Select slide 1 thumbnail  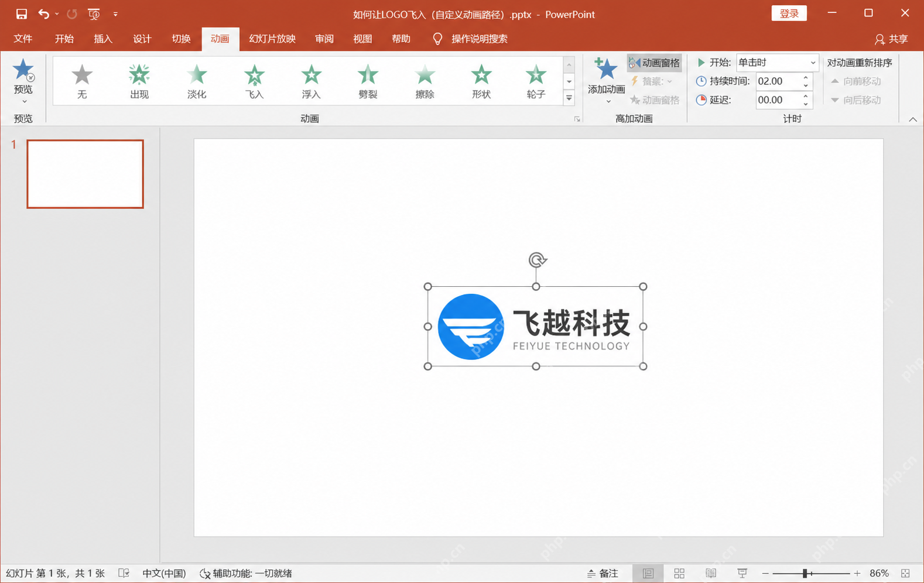coord(85,174)
